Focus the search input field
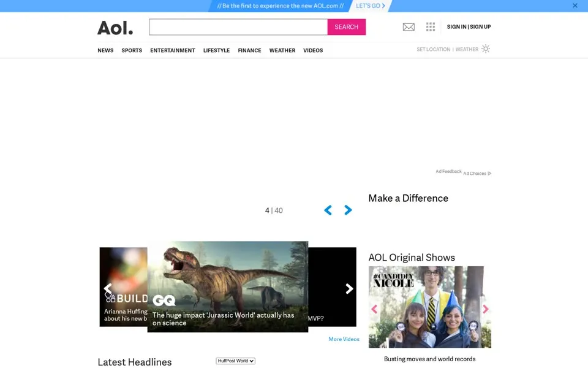 (238, 27)
